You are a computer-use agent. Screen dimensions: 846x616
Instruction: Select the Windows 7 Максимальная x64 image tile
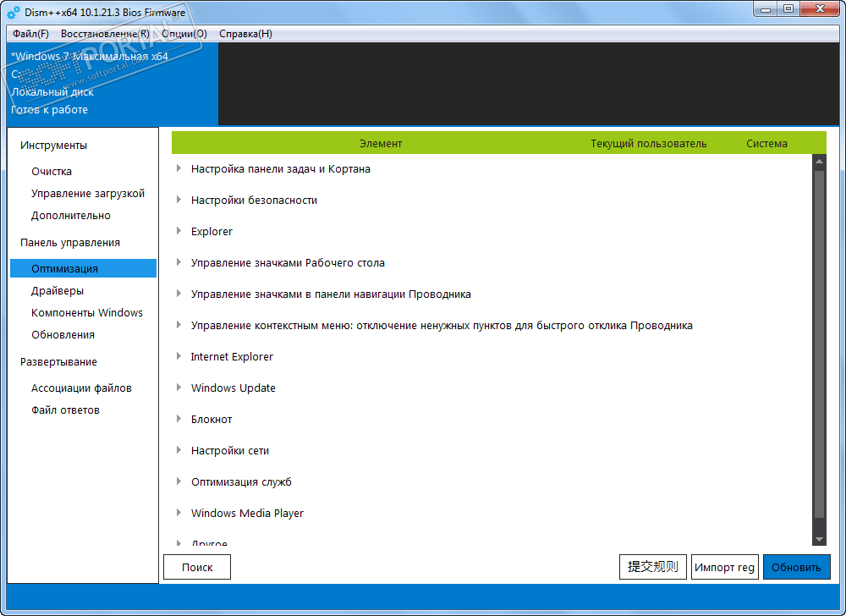(113, 84)
